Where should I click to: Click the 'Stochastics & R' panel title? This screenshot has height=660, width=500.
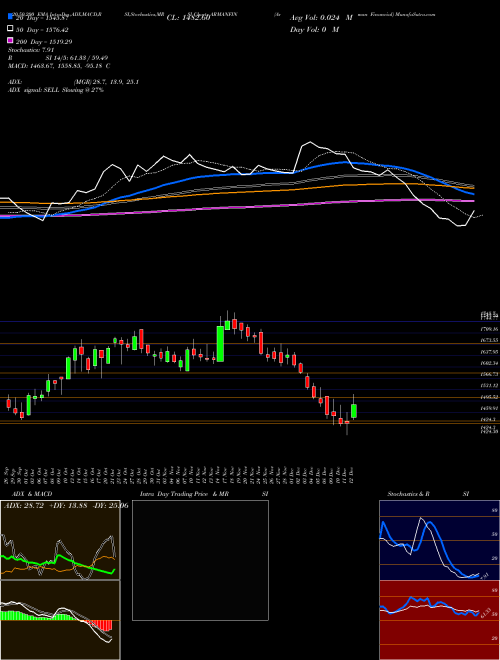(409, 494)
